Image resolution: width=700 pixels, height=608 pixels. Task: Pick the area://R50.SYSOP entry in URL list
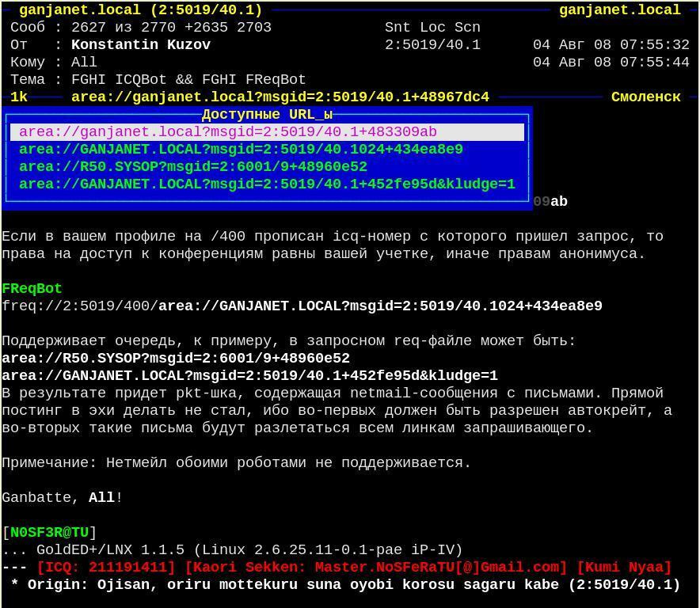click(193, 167)
